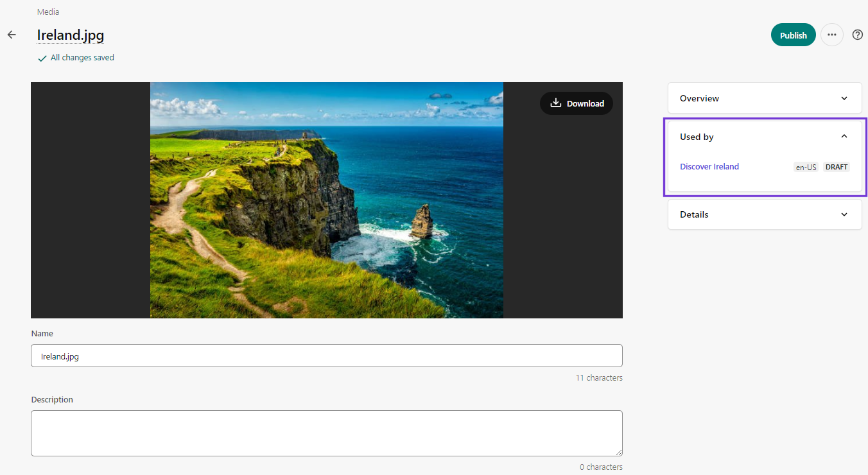This screenshot has height=475, width=868.
Task: Open the three-dots more options menu
Action: (832, 35)
